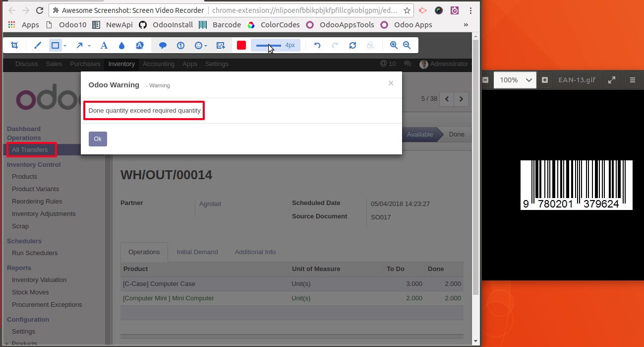Click the greyed-out clear image icon
The height and width of the screenshot is (347, 644).
[370, 45]
